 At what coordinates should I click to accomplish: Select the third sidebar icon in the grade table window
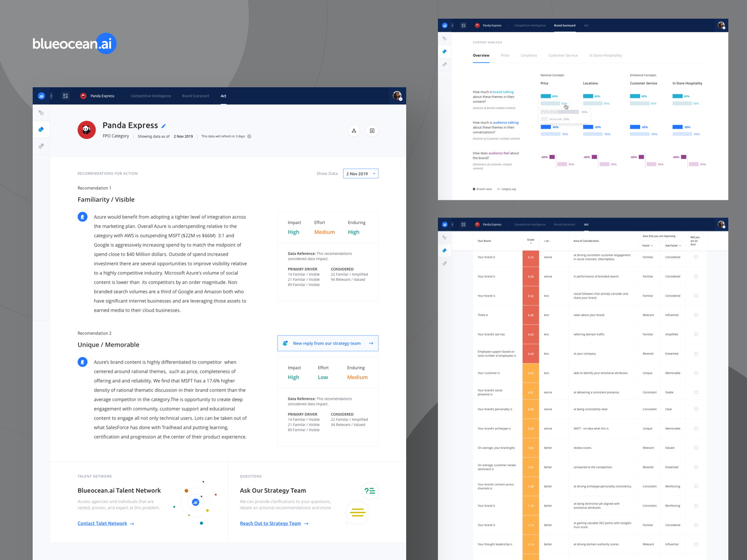(444, 264)
